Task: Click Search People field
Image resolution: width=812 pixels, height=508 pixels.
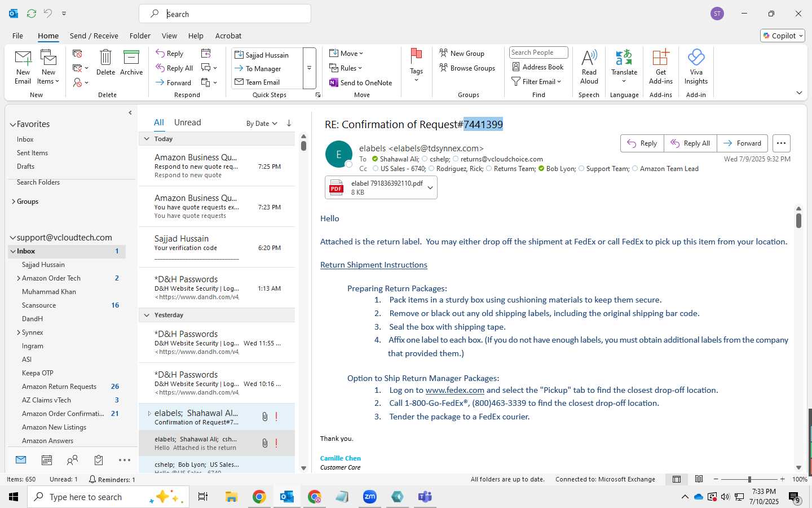Action: tap(539, 52)
